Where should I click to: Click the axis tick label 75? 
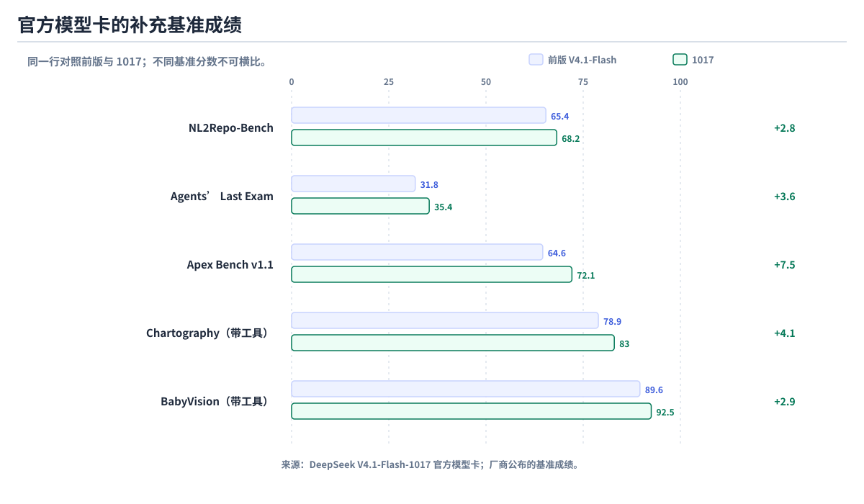pos(583,82)
